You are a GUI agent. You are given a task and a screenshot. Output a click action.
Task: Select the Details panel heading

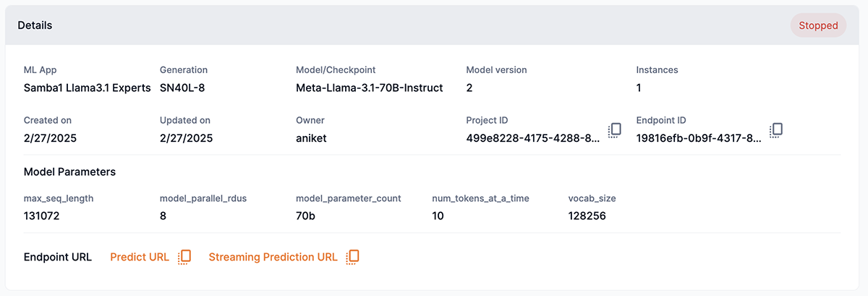[x=35, y=25]
